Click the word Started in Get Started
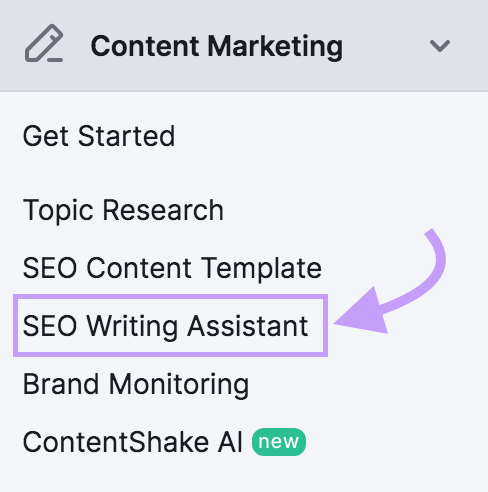Viewport: 488px width, 492px height. 126,136
